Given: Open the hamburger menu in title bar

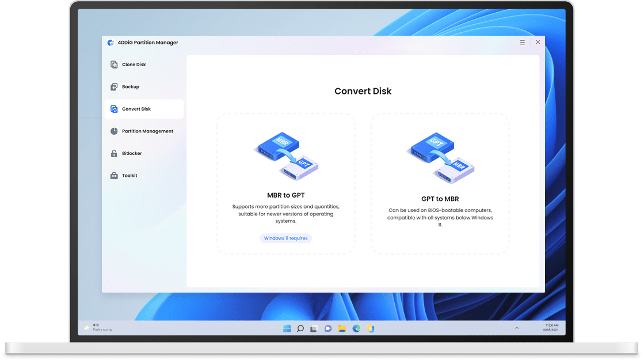Looking at the screenshot, I should 523,42.
